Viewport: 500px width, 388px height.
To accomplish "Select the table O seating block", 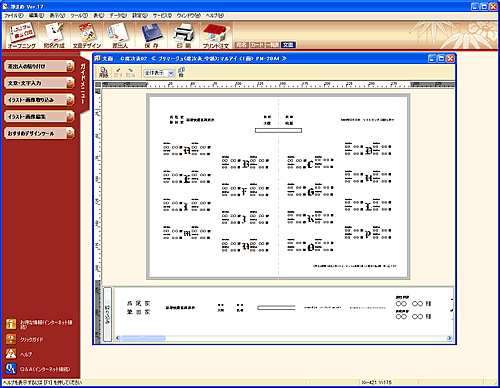I will point(310,246).
